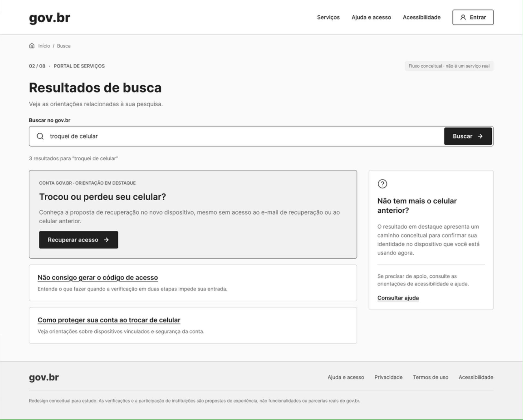Screen dimensions: 523x420
Task: Click the '3 resultados para' count text
Action: [x=73, y=158]
